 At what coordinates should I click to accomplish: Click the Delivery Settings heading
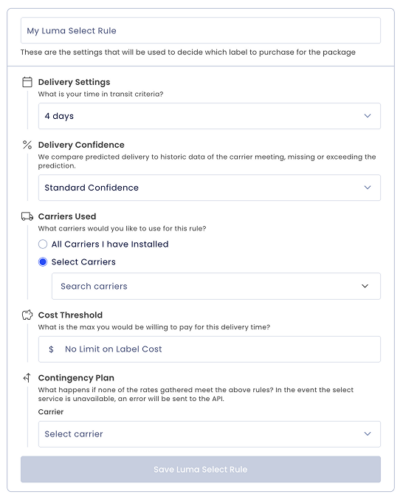click(x=74, y=82)
